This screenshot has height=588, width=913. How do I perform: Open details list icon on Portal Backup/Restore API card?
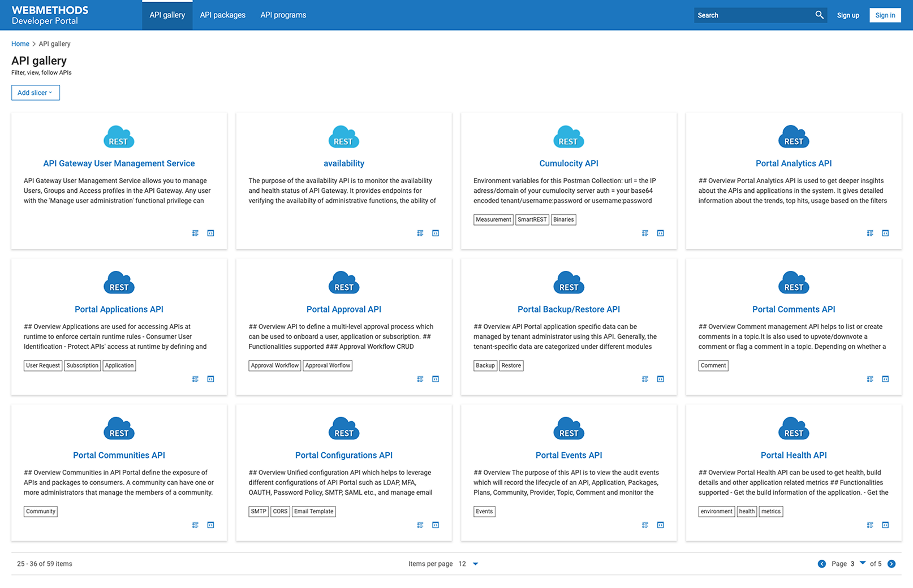645,379
